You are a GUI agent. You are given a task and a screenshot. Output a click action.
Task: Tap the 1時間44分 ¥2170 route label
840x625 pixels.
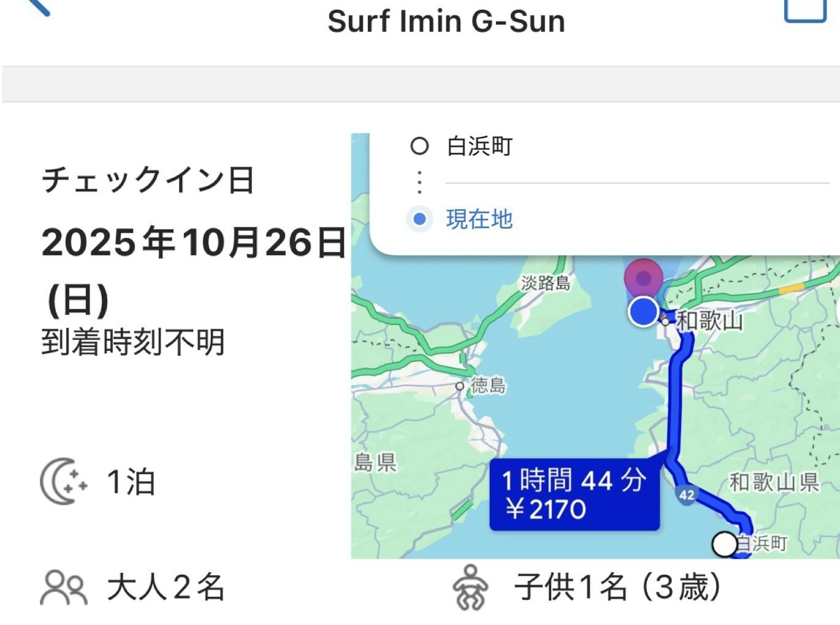pyautogui.click(x=574, y=494)
